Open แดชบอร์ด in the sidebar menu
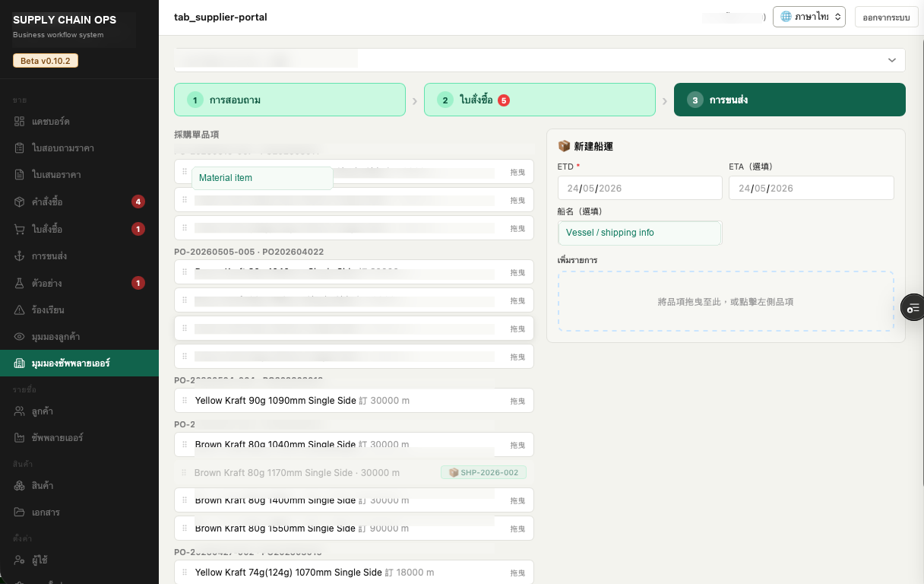This screenshot has height=584, width=924. (79, 122)
